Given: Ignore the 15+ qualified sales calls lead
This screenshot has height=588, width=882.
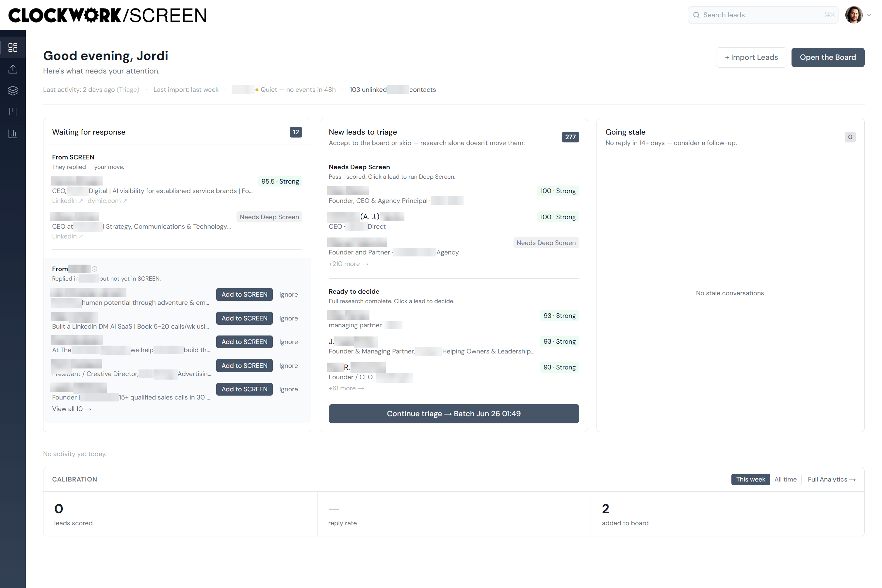Looking at the screenshot, I should (288, 389).
